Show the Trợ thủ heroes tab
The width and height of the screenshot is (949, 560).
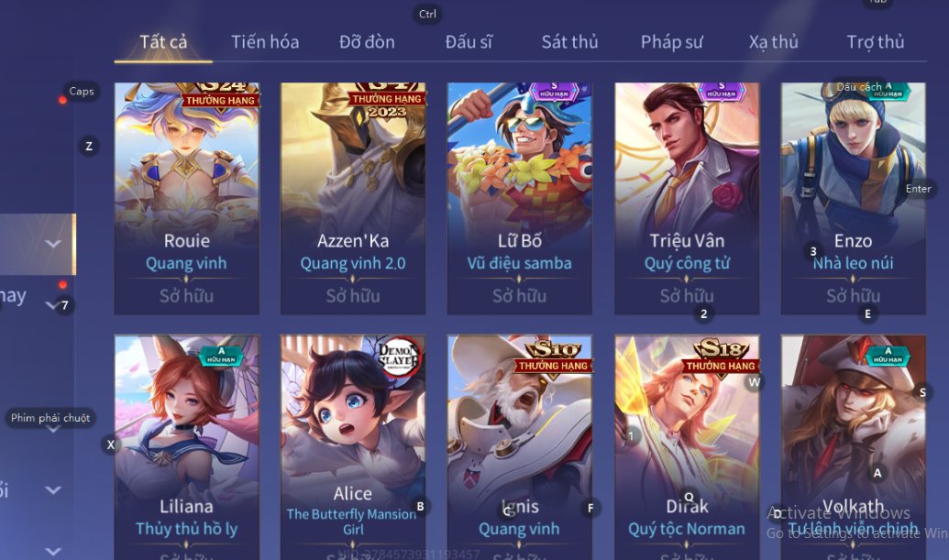point(875,42)
